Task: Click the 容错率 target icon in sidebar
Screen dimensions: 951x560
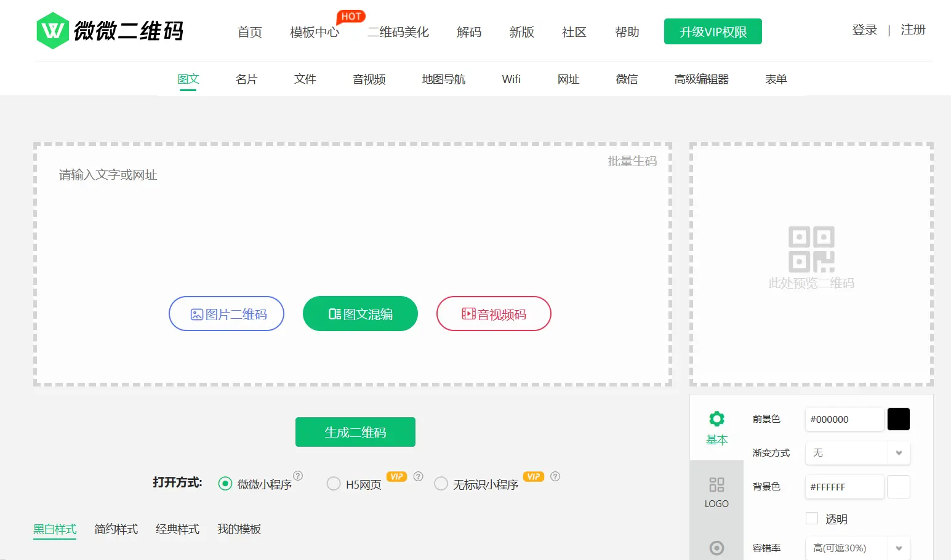Action: 716,548
